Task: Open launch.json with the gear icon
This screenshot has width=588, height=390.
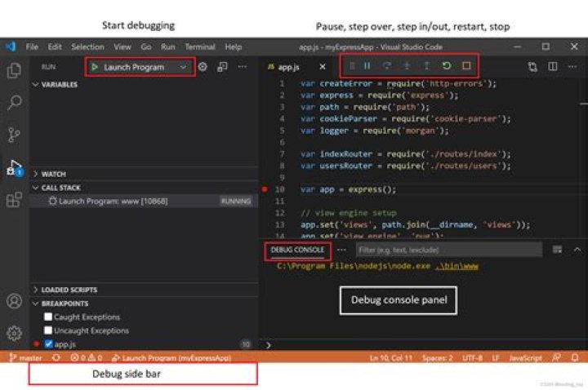Action: 203,67
